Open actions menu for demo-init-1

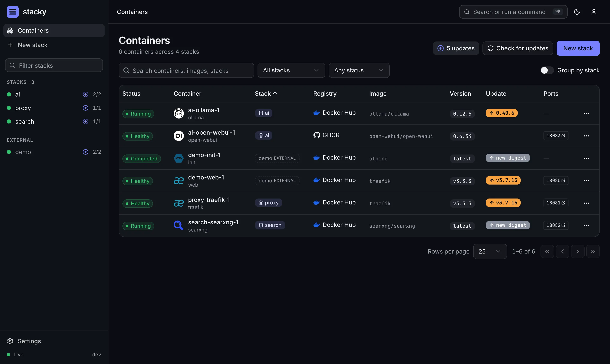(586, 158)
